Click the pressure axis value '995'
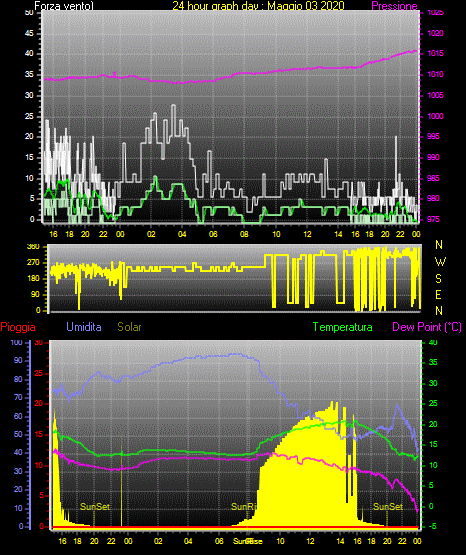 [x=433, y=136]
